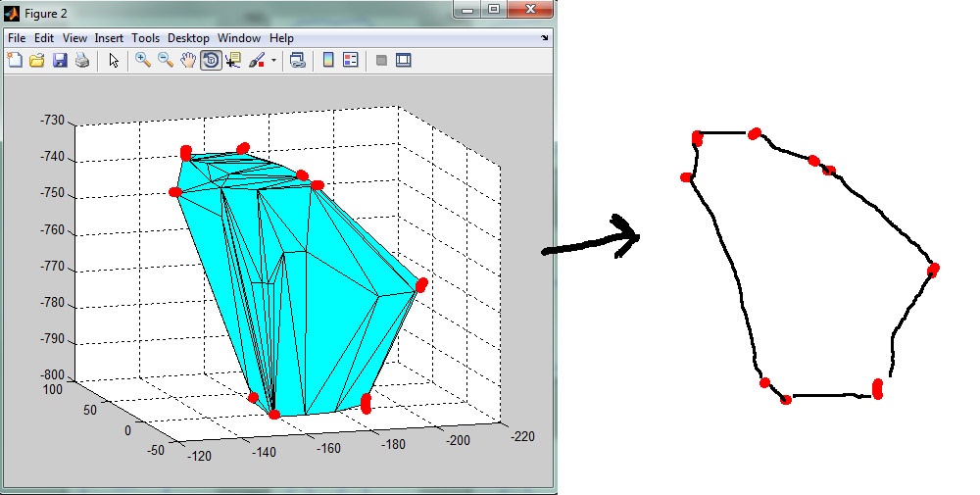The image size is (980, 495).
Task: Insert a legend using the toolbar icon
Action: tap(351, 61)
